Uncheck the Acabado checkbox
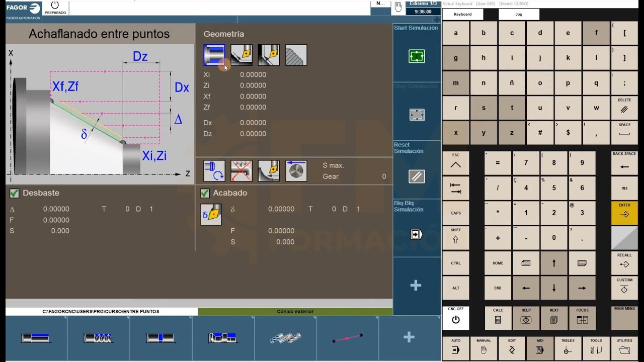The height and width of the screenshot is (362, 644). tap(205, 193)
